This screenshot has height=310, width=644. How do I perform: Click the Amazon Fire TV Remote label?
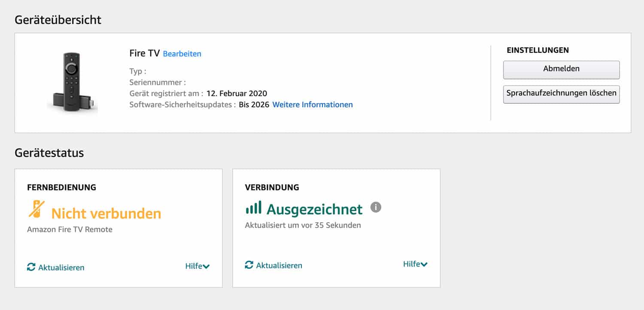click(70, 229)
